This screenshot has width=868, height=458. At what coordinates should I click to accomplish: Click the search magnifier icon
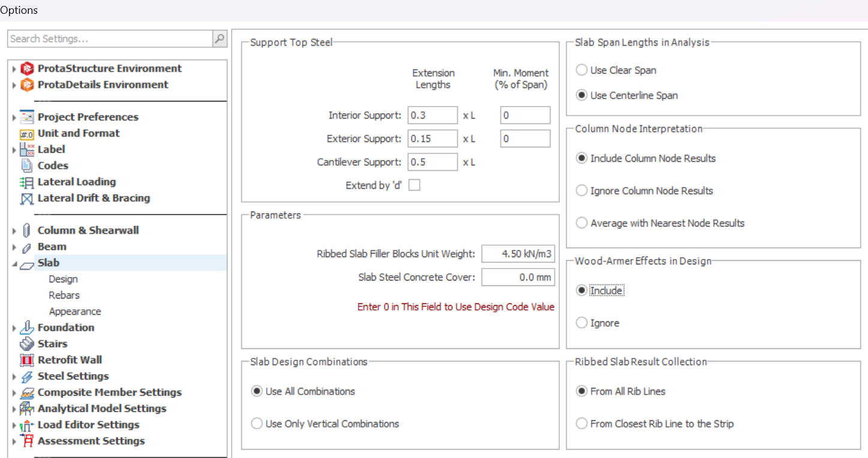(x=220, y=39)
